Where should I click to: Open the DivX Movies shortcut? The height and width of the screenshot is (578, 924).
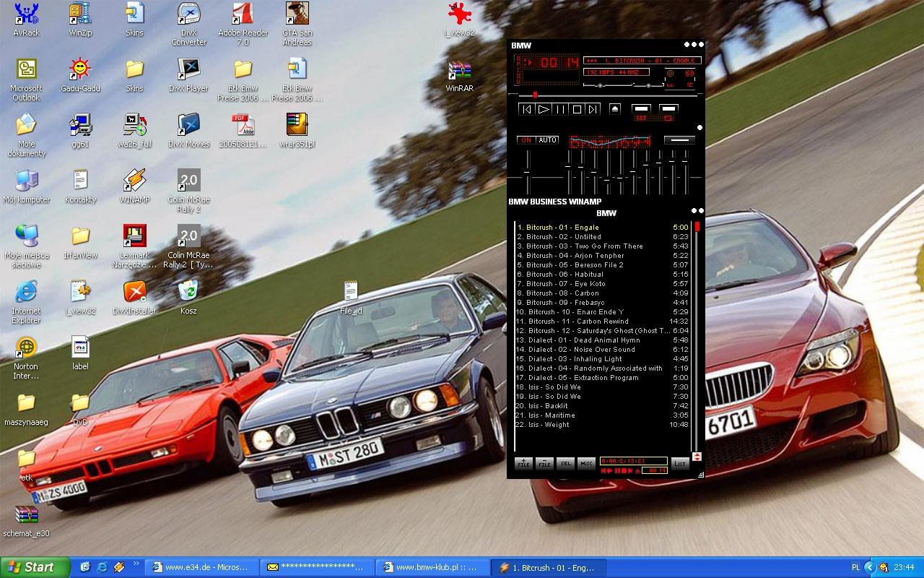point(188,131)
